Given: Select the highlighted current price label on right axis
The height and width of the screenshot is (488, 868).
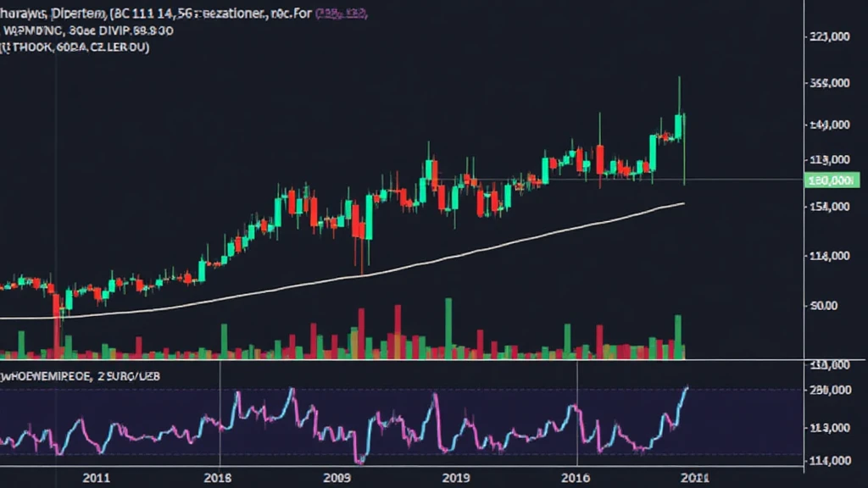Looking at the screenshot, I should (832, 180).
